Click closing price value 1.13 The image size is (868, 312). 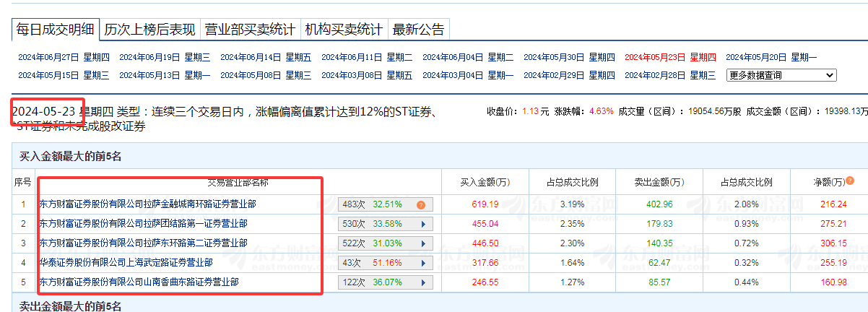point(531,111)
